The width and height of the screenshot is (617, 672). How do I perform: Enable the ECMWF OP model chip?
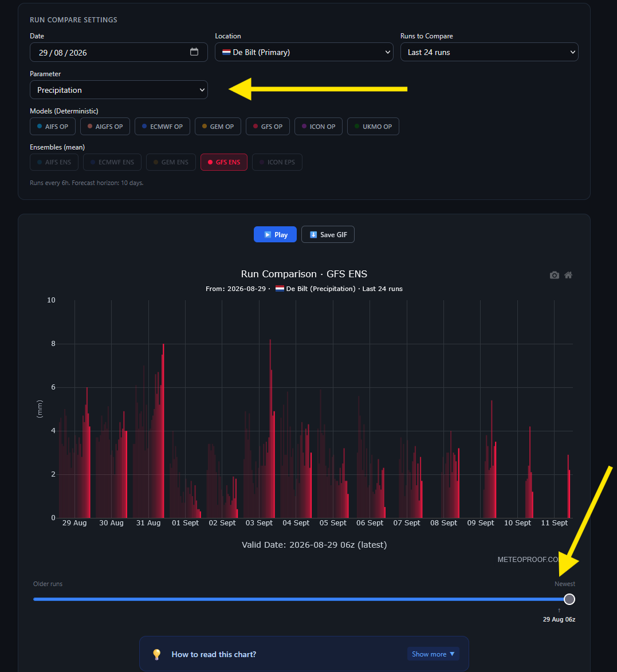pyautogui.click(x=162, y=127)
